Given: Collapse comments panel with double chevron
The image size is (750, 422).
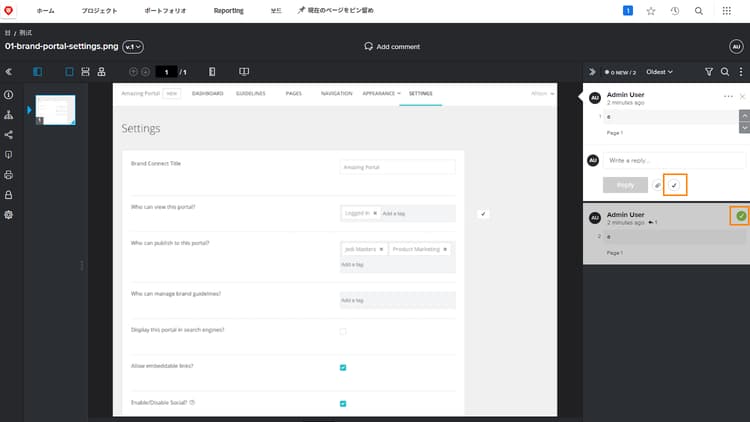Looking at the screenshot, I should [592, 72].
